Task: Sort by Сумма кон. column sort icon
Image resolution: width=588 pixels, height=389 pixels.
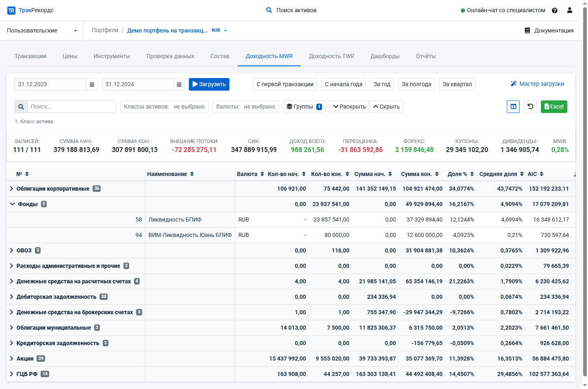Action: 437,174
